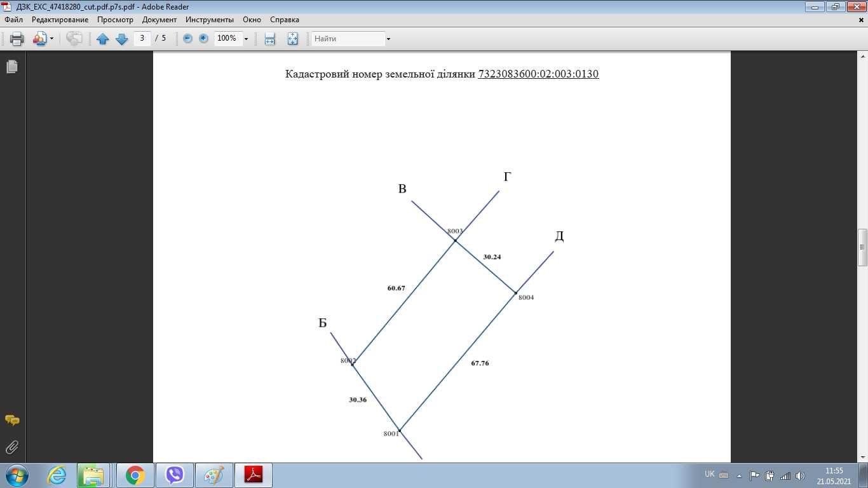Open the Справка menu
Viewport: 868px width, 488px height.
[x=285, y=20]
